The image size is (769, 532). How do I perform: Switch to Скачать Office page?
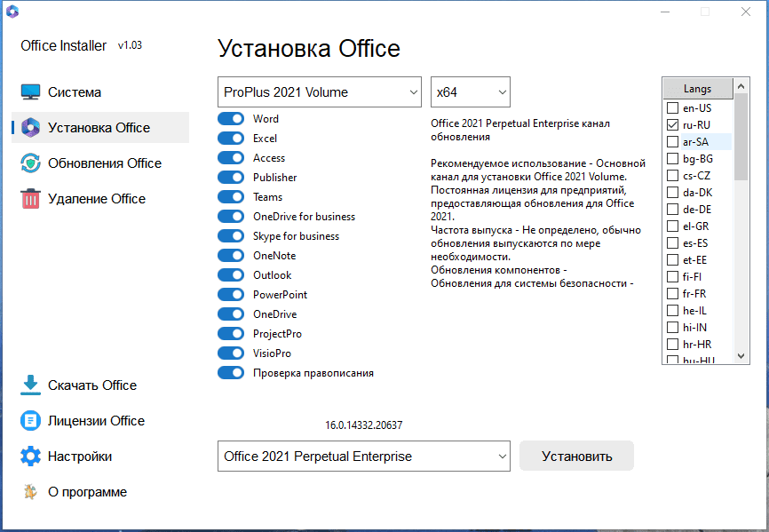tap(100, 385)
